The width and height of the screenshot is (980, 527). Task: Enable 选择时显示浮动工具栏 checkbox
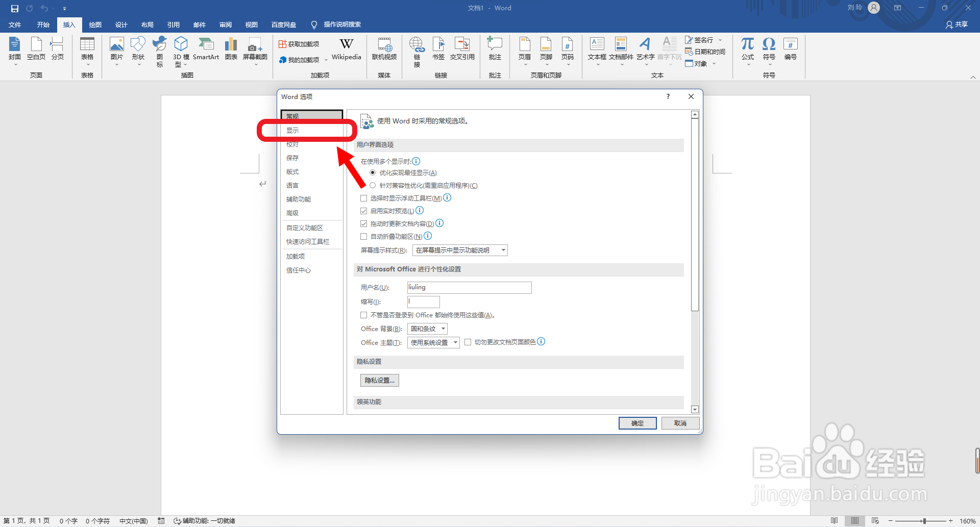(364, 198)
